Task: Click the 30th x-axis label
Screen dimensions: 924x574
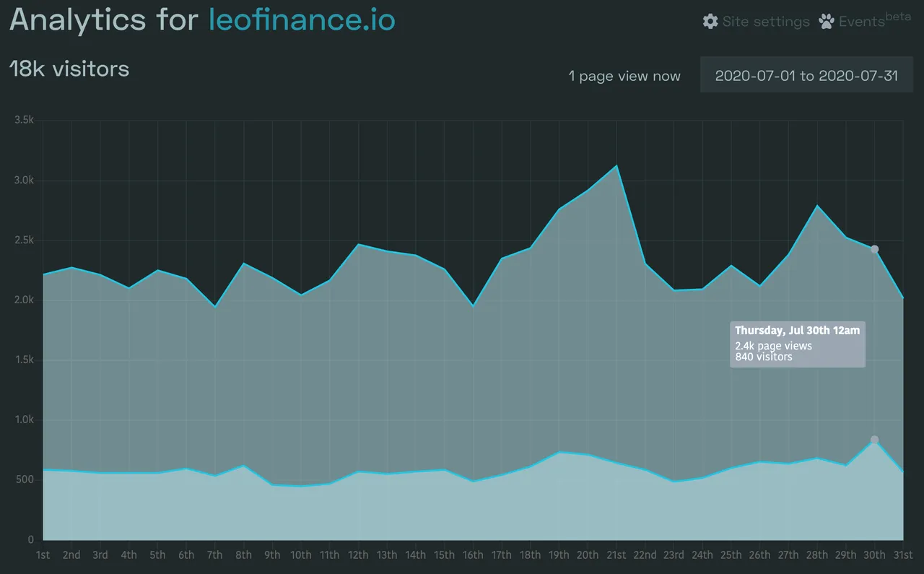Action: point(874,555)
